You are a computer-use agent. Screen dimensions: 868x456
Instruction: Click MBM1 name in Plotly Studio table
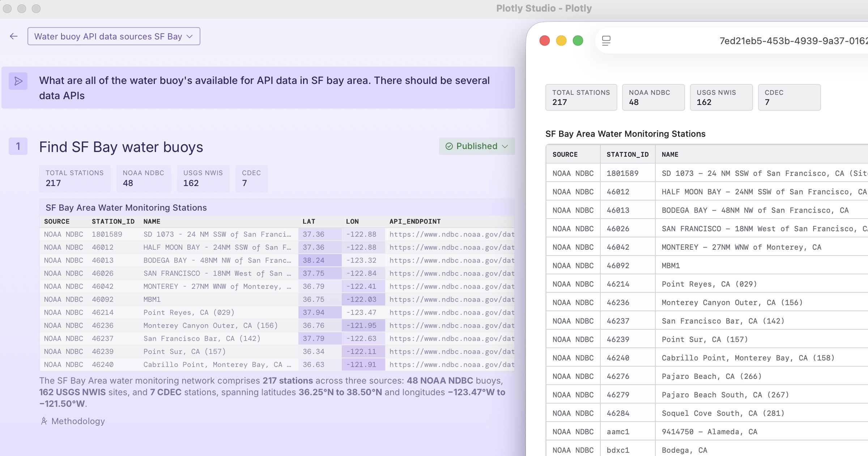[x=152, y=300]
